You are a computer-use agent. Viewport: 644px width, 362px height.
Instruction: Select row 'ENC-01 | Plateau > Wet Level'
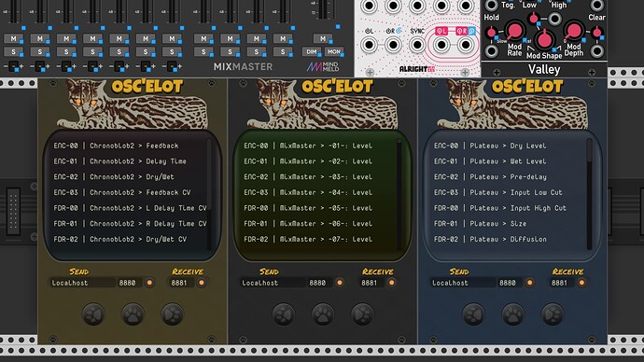pyautogui.click(x=490, y=161)
